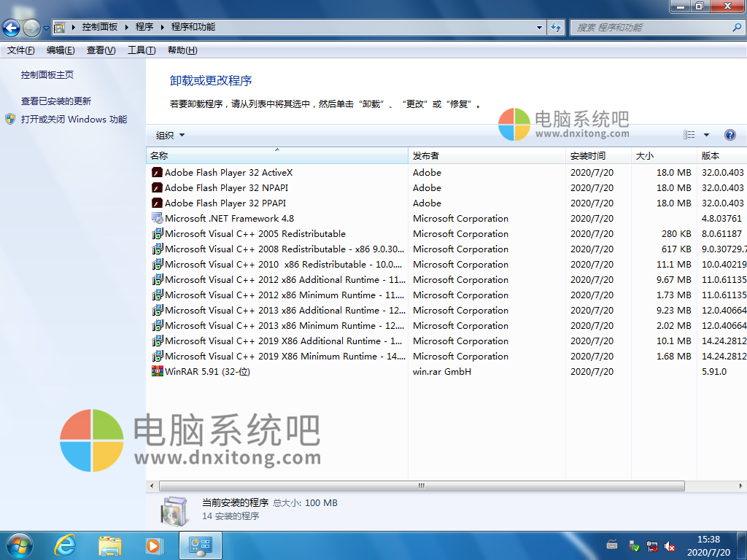Click the volume icon in the system tray
This screenshot has width=747, height=560.
(670, 545)
